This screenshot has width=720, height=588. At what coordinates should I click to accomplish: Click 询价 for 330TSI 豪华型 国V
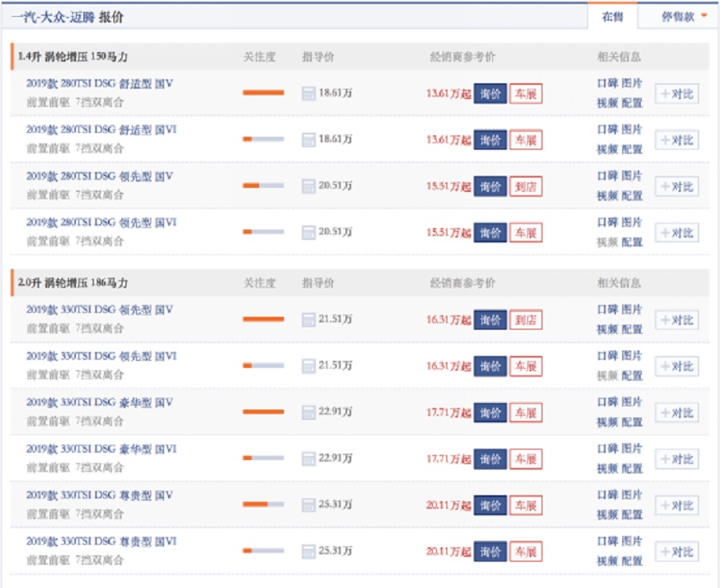tap(490, 413)
